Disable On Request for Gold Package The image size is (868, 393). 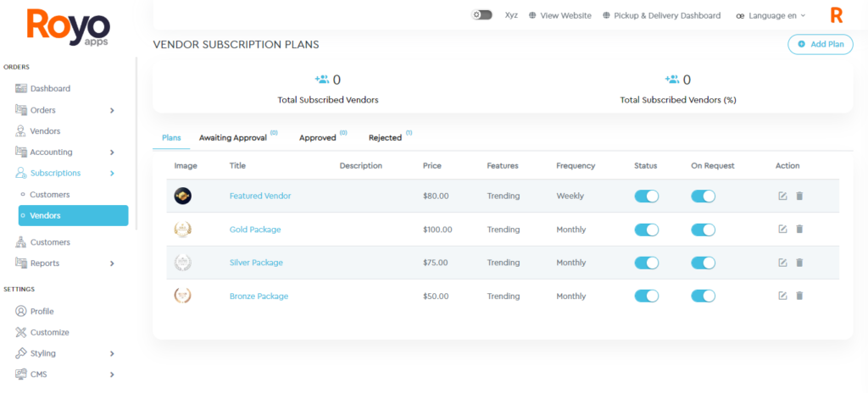pyautogui.click(x=703, y=230)
